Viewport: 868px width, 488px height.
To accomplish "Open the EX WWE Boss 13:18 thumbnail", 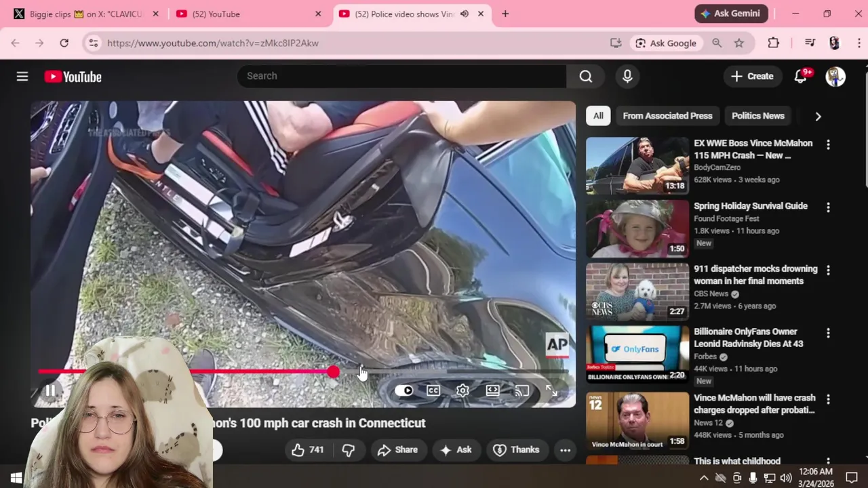I will pyautogui.click(x=637, y=166).
